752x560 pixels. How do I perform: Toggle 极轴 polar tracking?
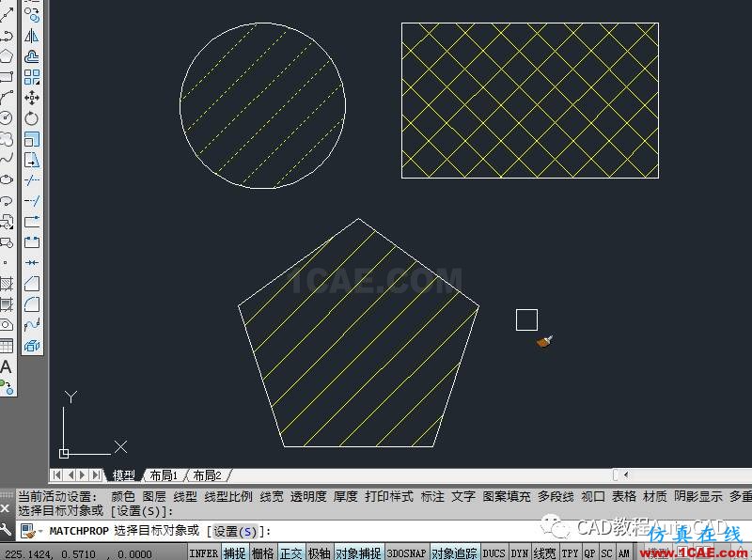click(x=319, y=552)
